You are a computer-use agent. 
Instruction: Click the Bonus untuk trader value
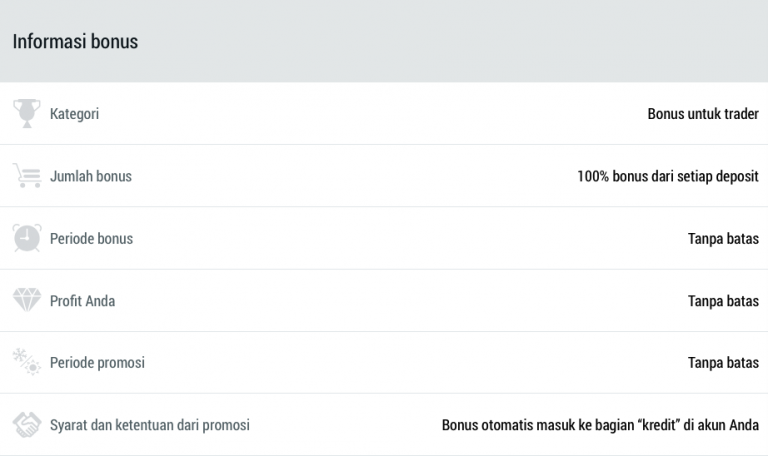703,114
